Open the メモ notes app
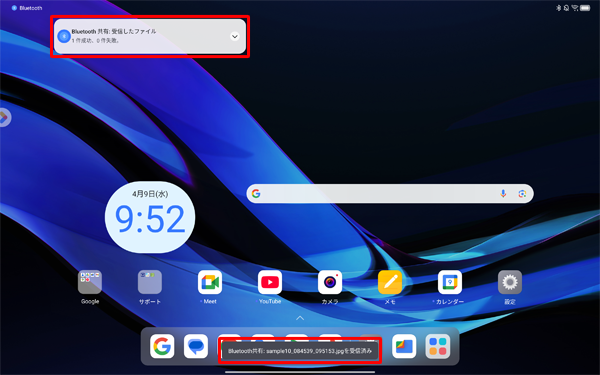This screenshot has height=375, width=600. coord(390,282)
